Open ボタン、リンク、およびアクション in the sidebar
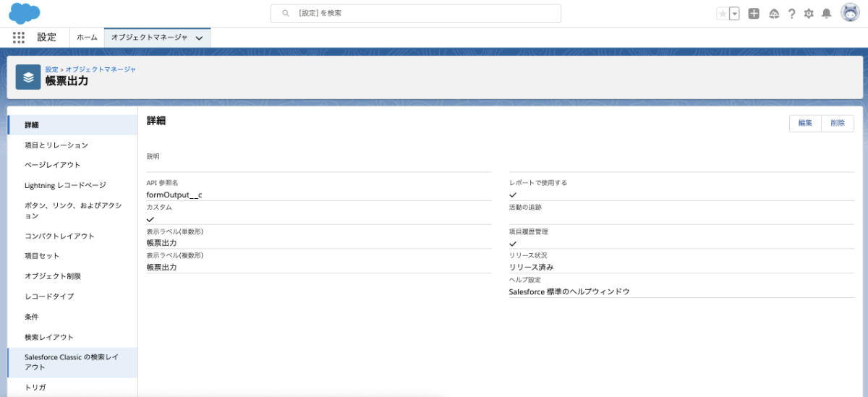The height and width of the screenshot is (397, 868). tap(72, 210)
